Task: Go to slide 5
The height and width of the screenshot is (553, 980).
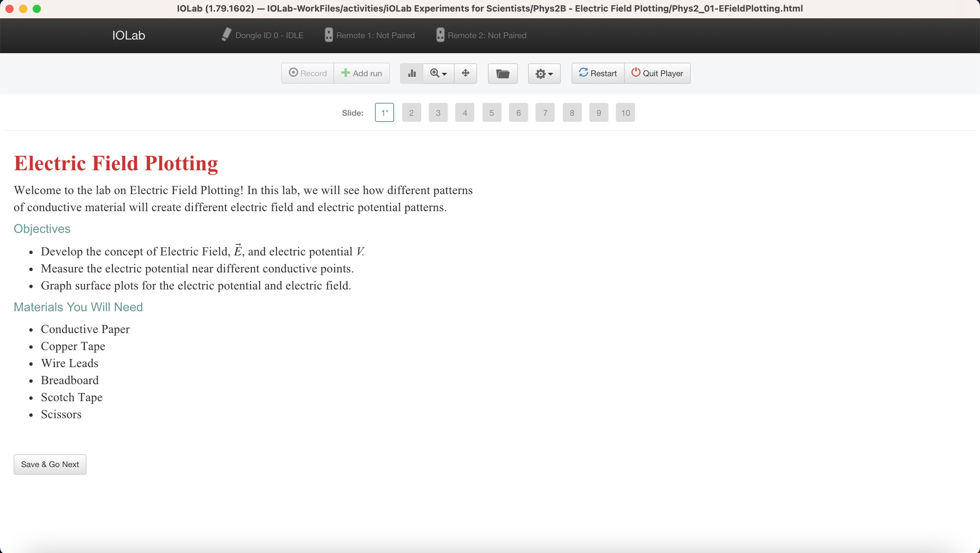Action: 492,113
